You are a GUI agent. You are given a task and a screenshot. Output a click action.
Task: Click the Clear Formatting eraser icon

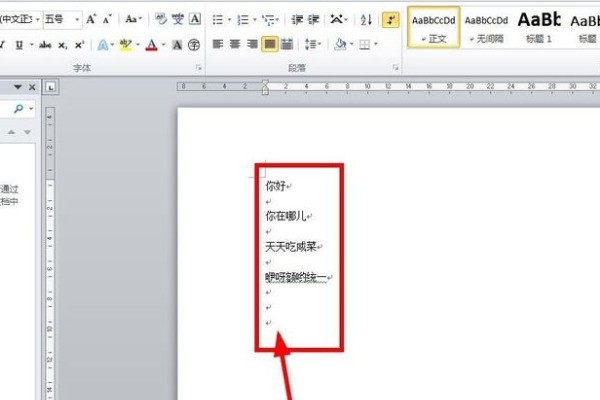coord(161,19)
